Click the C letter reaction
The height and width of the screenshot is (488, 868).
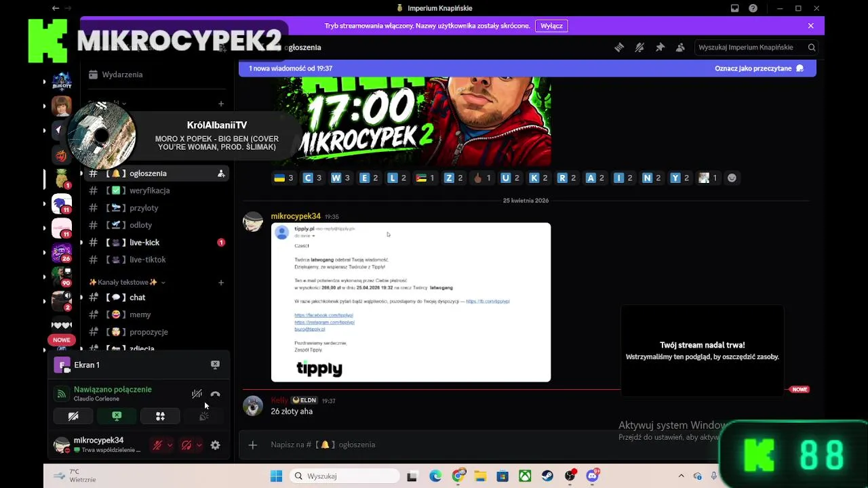(x=312, y=178)
